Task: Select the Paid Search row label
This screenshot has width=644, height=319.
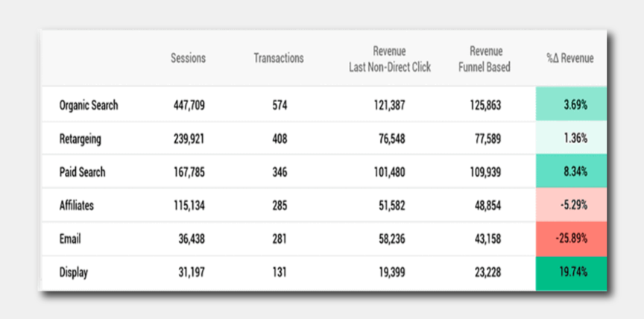Action: point(82,172)
